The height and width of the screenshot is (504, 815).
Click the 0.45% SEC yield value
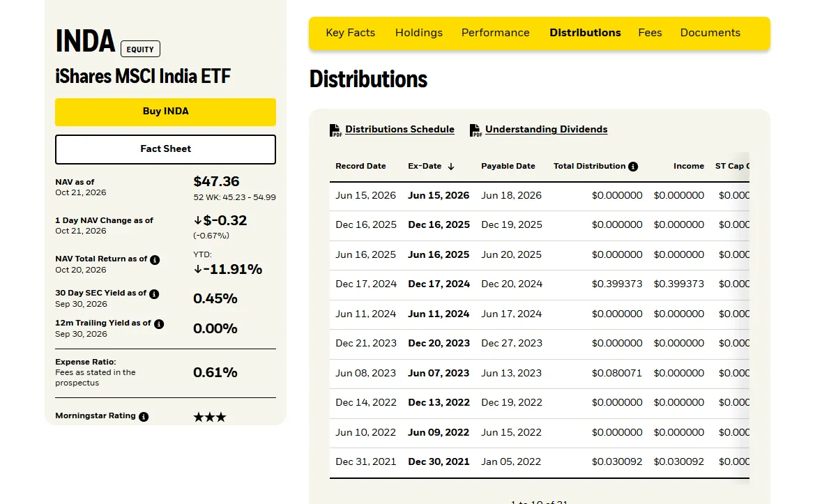[215, 299]
